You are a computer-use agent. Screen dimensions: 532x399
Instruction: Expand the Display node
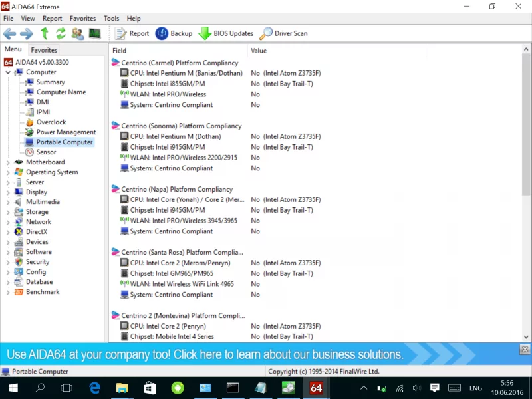[x=8, y=192]
